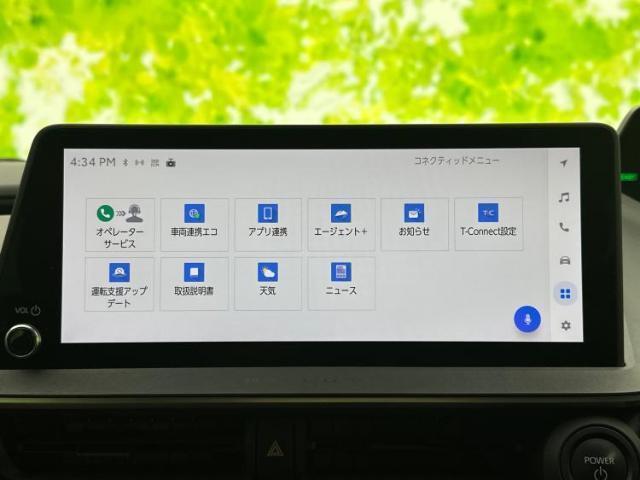Open アプリ連携 tile

coord(268,225)
